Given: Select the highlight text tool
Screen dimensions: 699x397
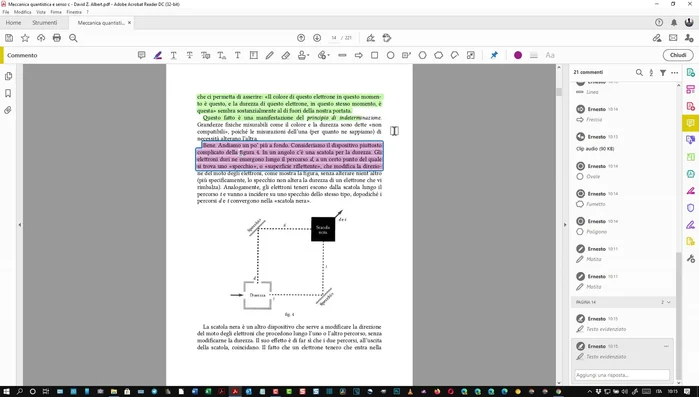Looking at the screenshot, I should click(x=158, y=55).
